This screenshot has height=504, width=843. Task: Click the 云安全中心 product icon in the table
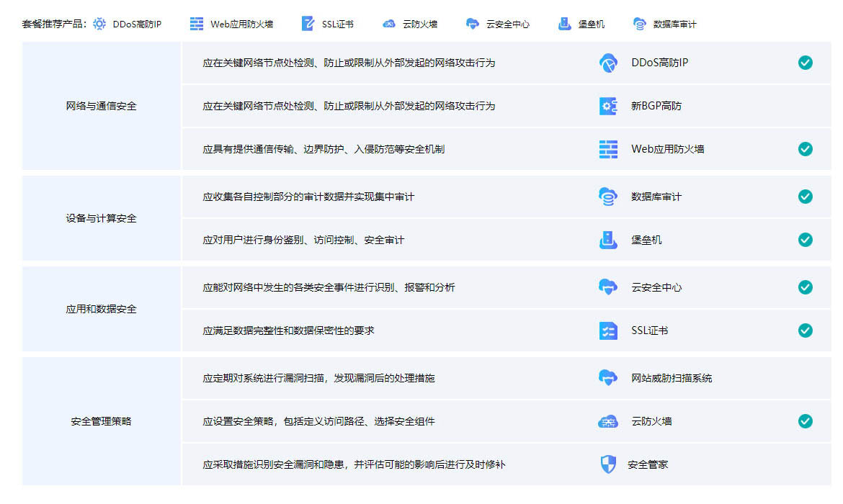point(608,287)
